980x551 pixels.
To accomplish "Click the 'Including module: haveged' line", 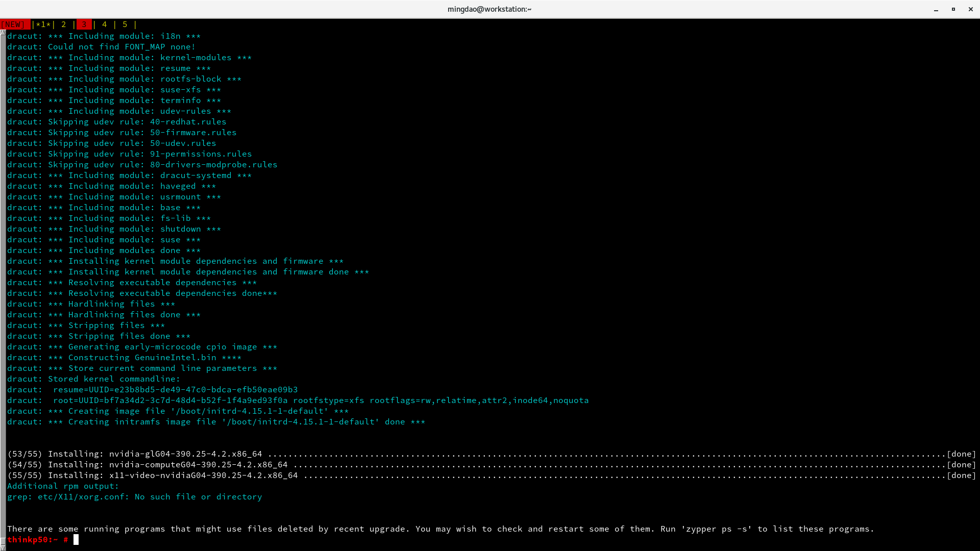I will coord(112,186).
